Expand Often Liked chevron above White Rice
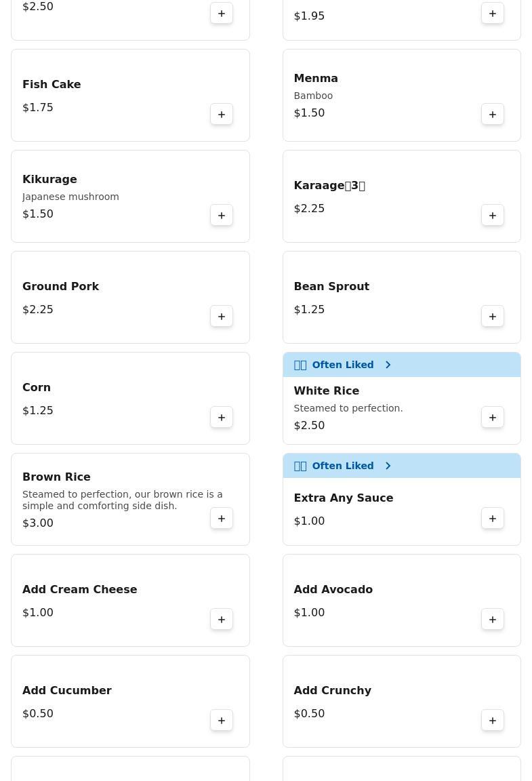Viewport: 532px width, 781px height. 388,365
